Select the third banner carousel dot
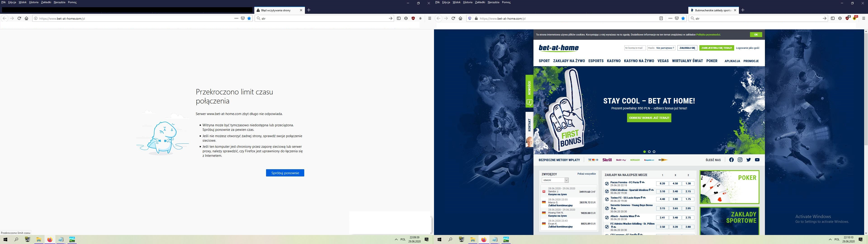The width and height of the screenshot is (868, 244). (x=654, y=152)
